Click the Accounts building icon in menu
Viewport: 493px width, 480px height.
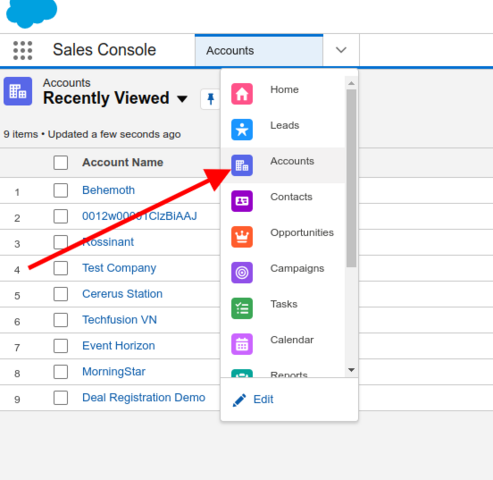(x=242, y=165)
